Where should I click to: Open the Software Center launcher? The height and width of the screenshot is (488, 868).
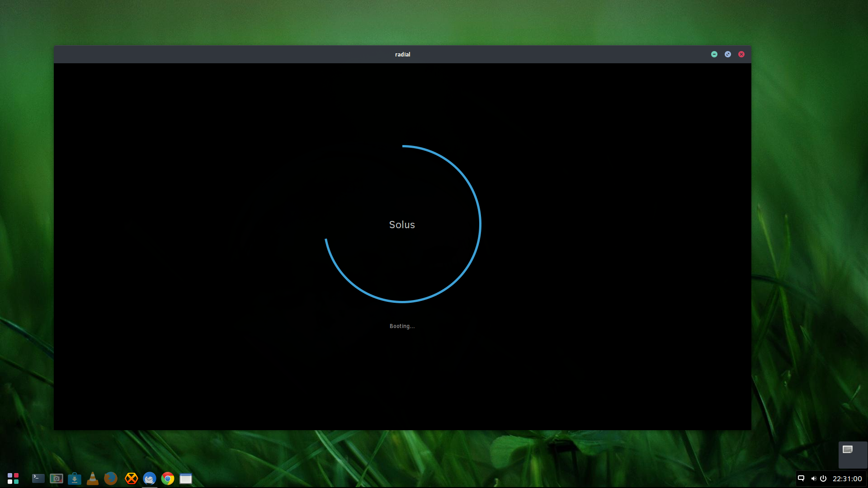pos(75,479)
